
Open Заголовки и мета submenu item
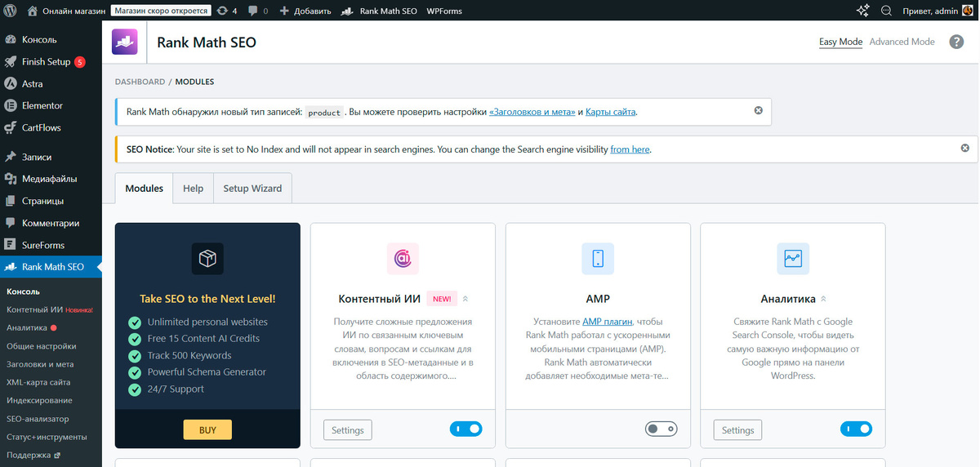click(x=40, y=364)
